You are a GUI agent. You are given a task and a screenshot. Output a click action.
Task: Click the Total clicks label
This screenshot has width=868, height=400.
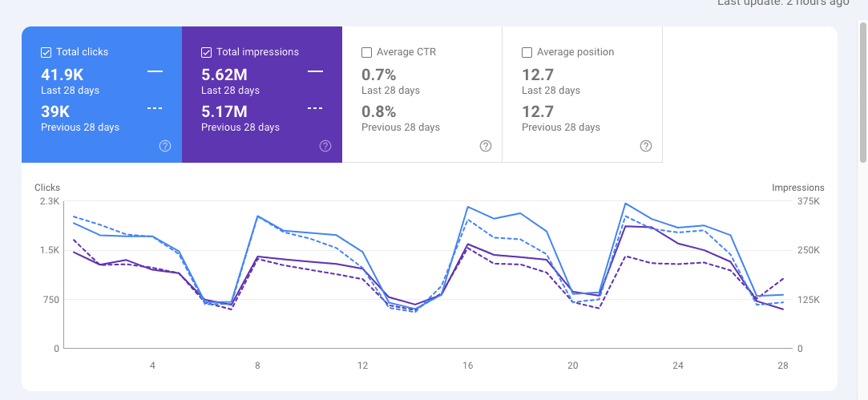pyautogui.click(x=83, y=52)
